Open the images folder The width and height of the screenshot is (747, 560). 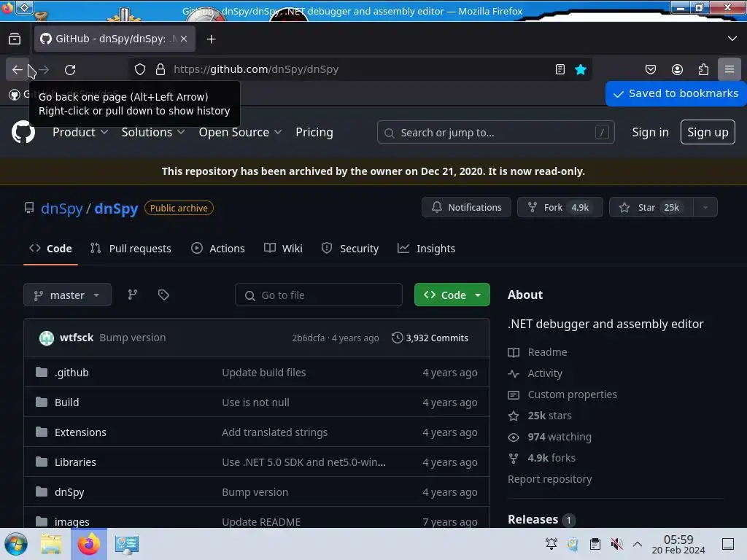72,522
